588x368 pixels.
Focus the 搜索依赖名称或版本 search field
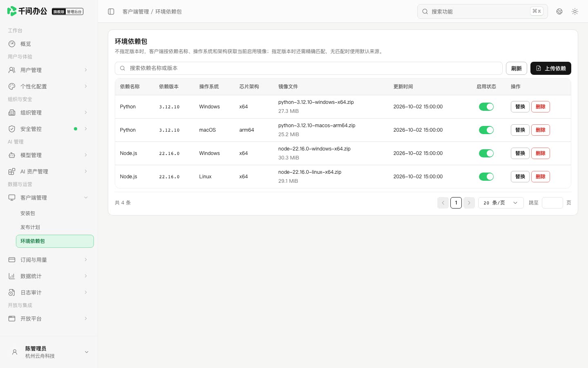click(x=309, y=68)
